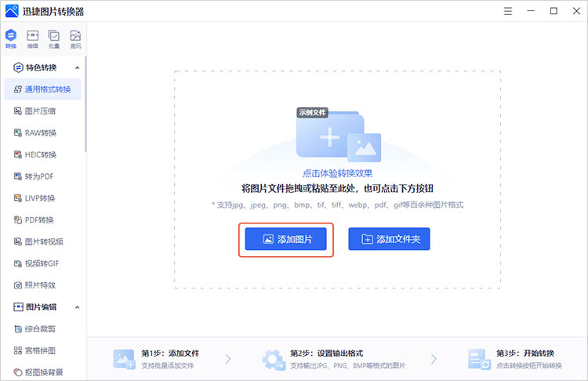The image size is (588, 381).
Task: Click the sidebar vertical scrollbar
Action: tap(86, 104)
